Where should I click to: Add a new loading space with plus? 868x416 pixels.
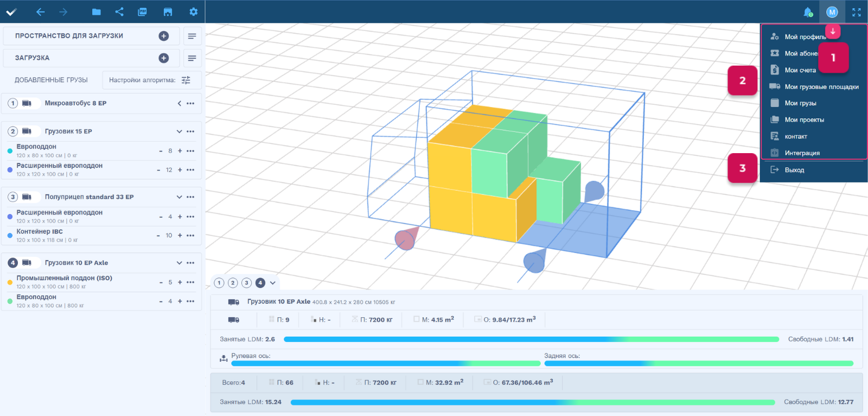click(x=163, y=36)
